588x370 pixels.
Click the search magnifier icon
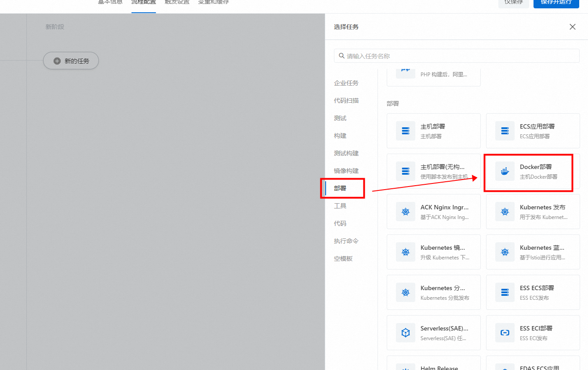click(x=342, y=56)
